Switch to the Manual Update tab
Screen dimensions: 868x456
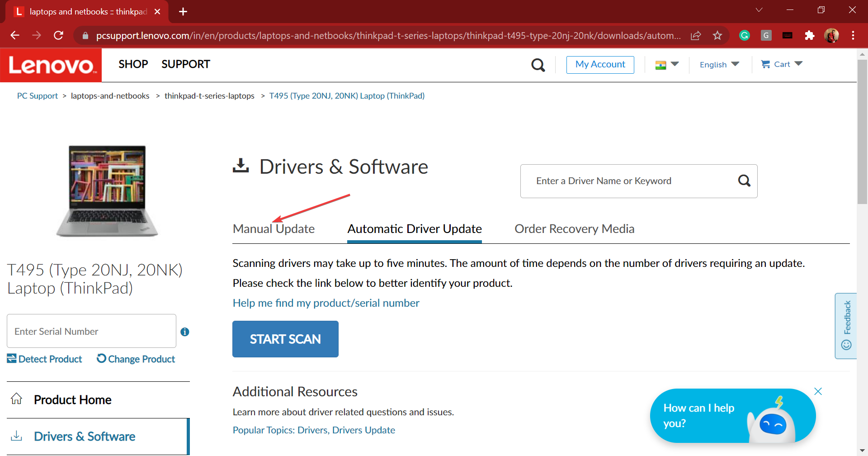click(x=274, y=229)
